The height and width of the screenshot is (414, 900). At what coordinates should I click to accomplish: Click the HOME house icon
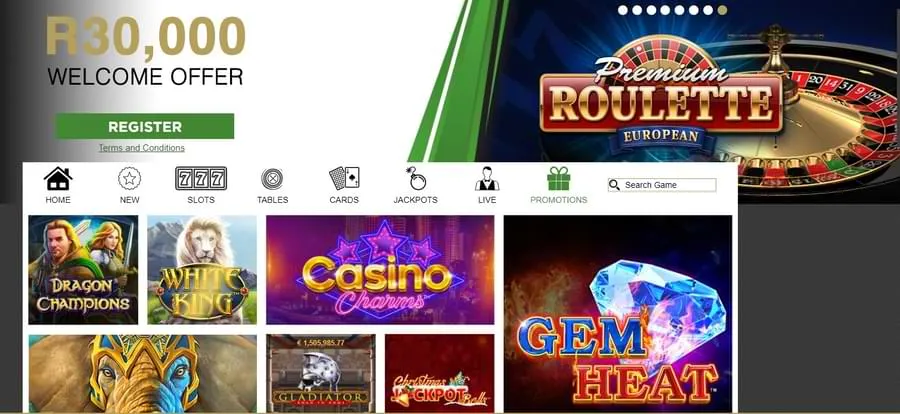(x=58, y=179)
